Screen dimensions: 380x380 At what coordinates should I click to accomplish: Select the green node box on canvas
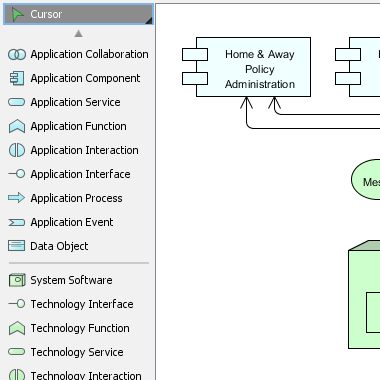[x=364, y=294]
